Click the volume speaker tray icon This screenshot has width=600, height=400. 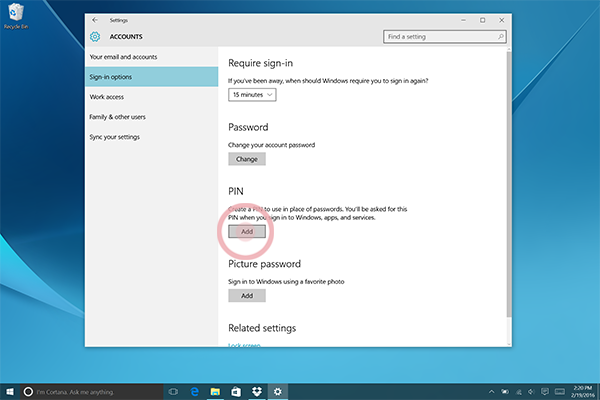point(531,392)
